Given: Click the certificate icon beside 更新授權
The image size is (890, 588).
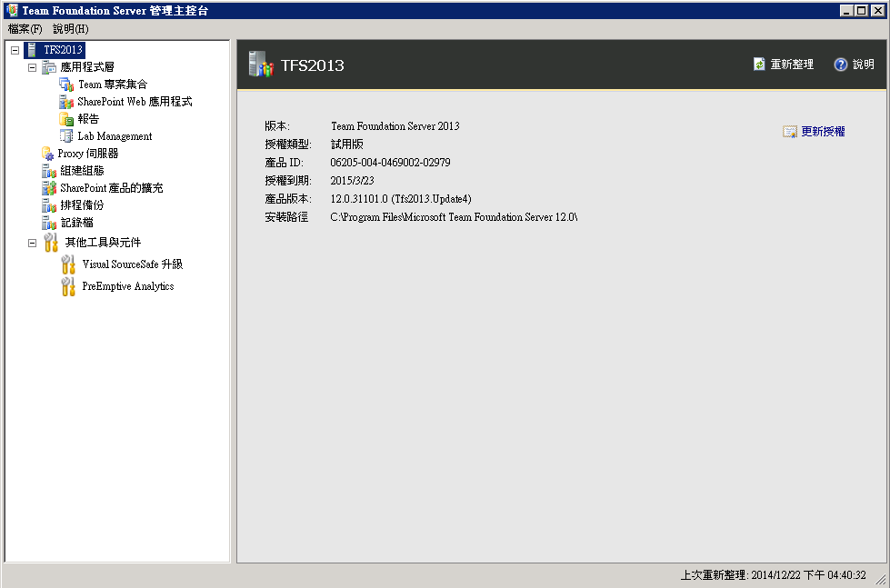Looking at the screenshot, I should 789,132.
